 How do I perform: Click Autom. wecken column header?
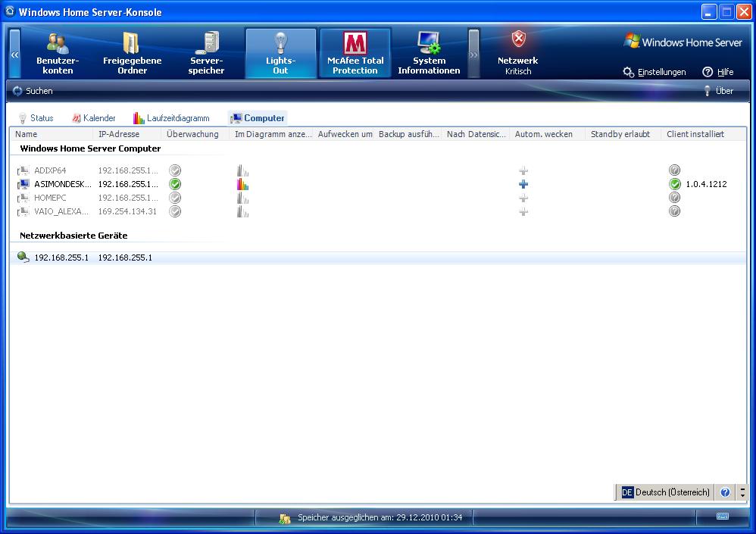[x=547, y=134]
